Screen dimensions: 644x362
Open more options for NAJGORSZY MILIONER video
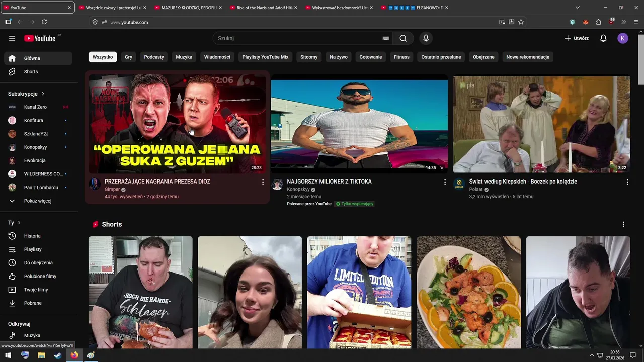pyautogui.click(x=445, y=182)
